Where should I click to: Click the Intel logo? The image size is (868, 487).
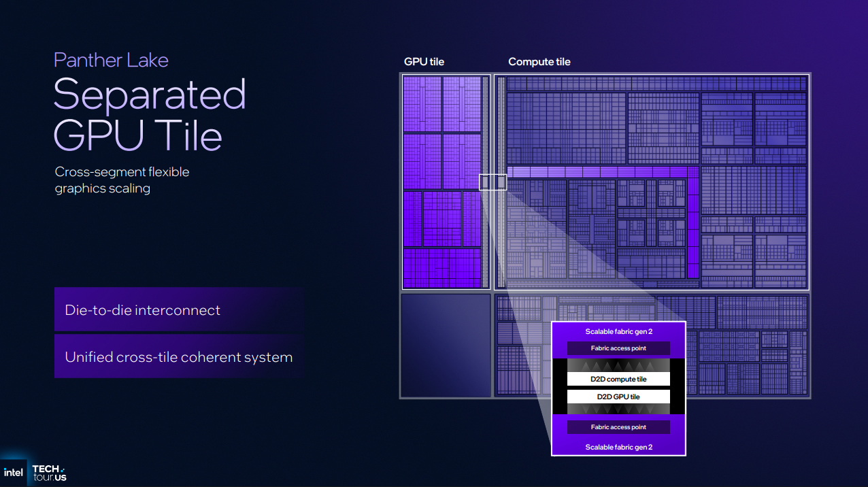(x=13, y=472)
